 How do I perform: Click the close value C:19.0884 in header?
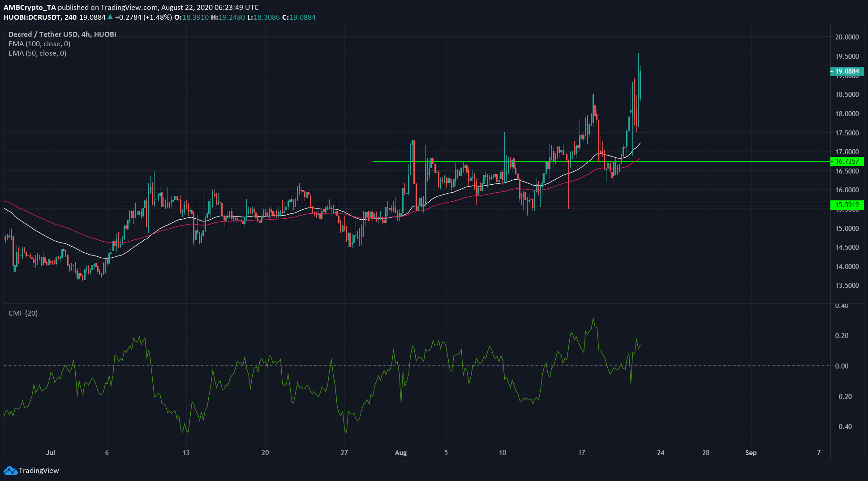(x=299, y=17)
